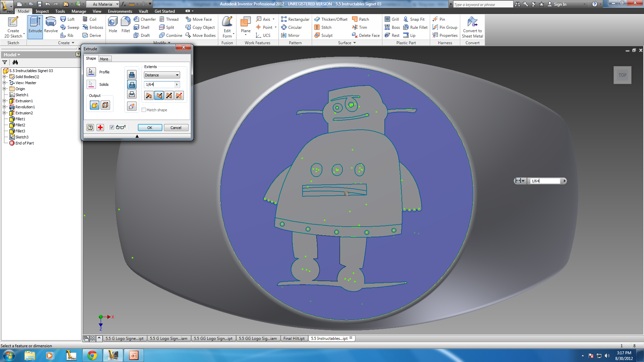The height and width of the screenshot is (362, 644).
Task: Expand the Solid Bodies(1) node
Action: [5, 77]
